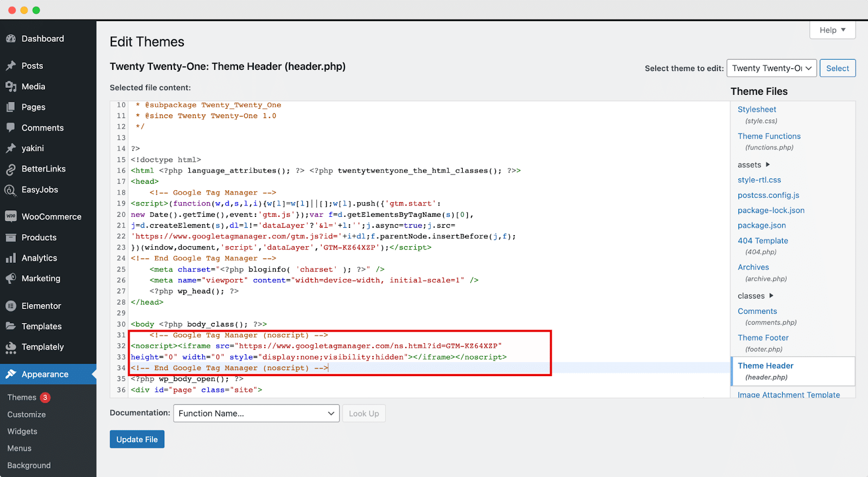Open Media via its sidebar icon
This screenshot has width=868, height=477.
click(x=11, y=87)
